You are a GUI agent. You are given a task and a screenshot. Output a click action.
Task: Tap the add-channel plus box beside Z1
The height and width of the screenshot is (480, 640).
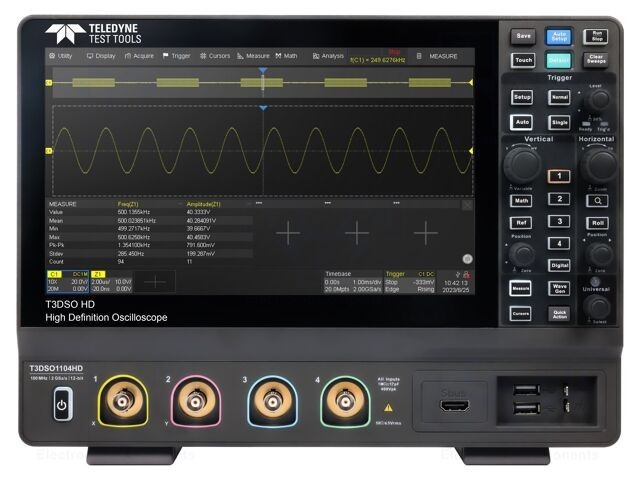coord(155,283)
